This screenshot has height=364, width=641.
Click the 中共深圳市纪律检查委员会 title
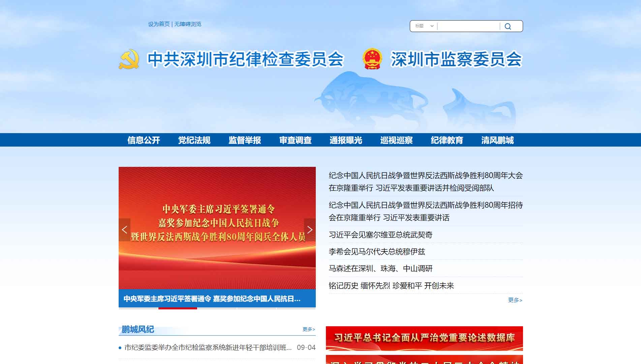(x=246, y=59)
